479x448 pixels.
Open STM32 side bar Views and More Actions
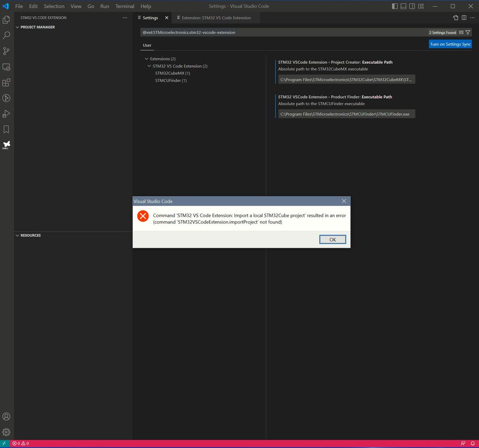pos(125,18)
